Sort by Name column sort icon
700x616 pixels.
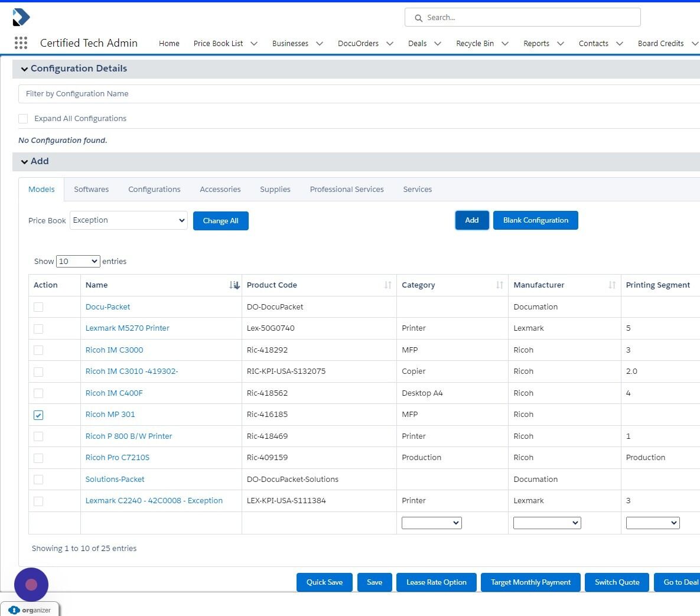tap(235, 285)
